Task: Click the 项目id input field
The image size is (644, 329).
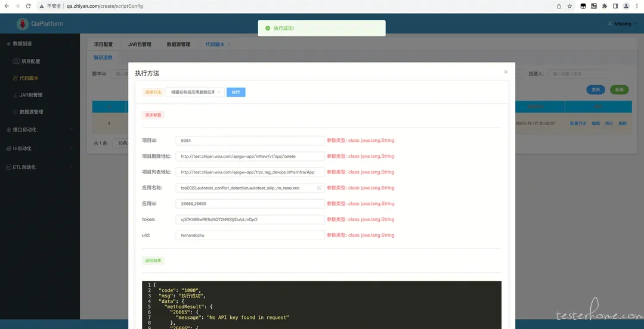Action: pyautogui.click(x=250, y=141)
